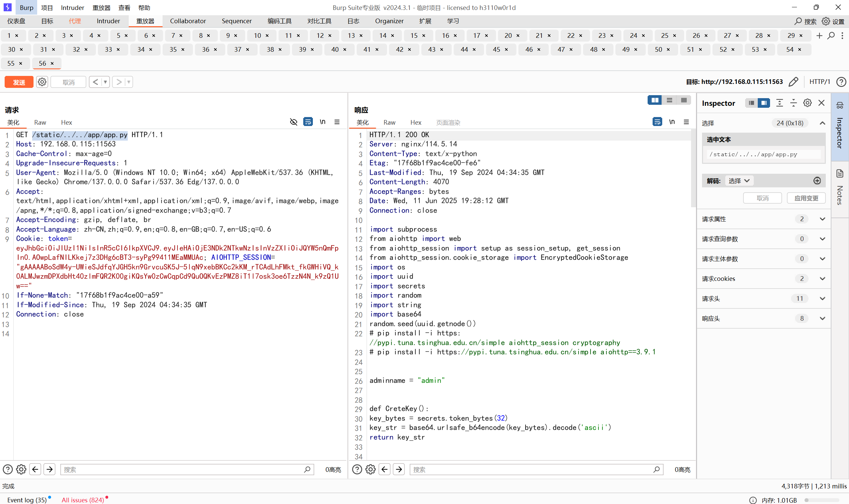849x504 pixels.
Task: Switch request view to Raw tab
Action: click(40, 123)
